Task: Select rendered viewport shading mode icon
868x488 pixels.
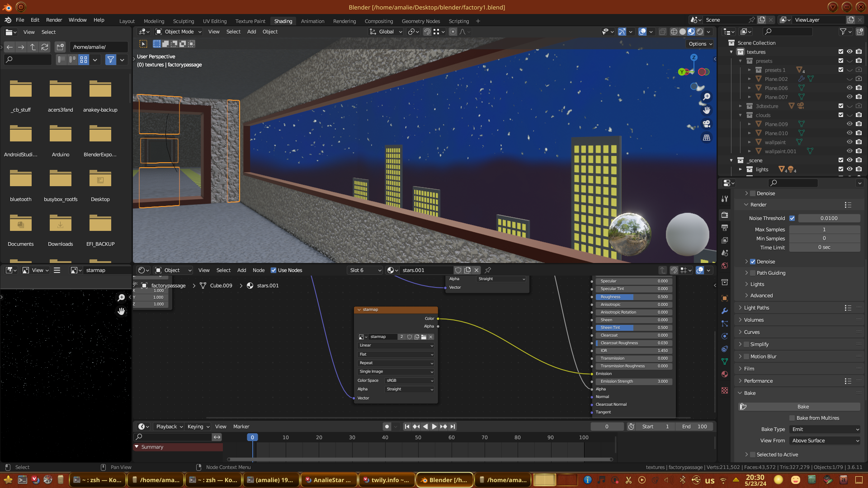Action: coord(700,32)
